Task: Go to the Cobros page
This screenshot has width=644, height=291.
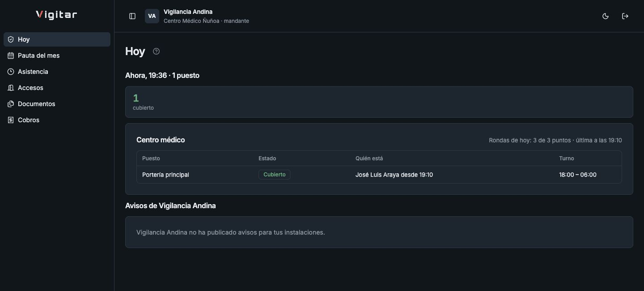Action: pyautogui.click(x=57, y=120)
